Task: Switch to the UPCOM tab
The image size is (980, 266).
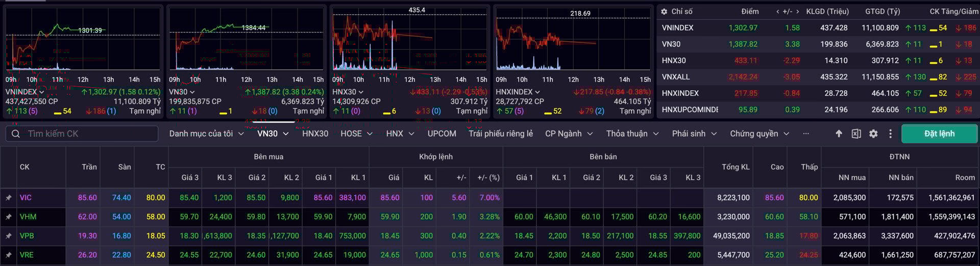Action: (x=442, y=134)
